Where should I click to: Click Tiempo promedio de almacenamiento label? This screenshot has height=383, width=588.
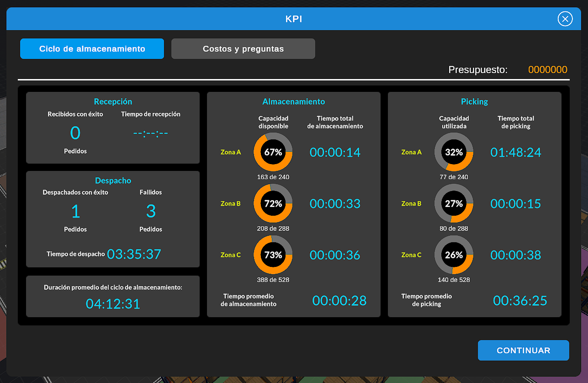point(249,300)
